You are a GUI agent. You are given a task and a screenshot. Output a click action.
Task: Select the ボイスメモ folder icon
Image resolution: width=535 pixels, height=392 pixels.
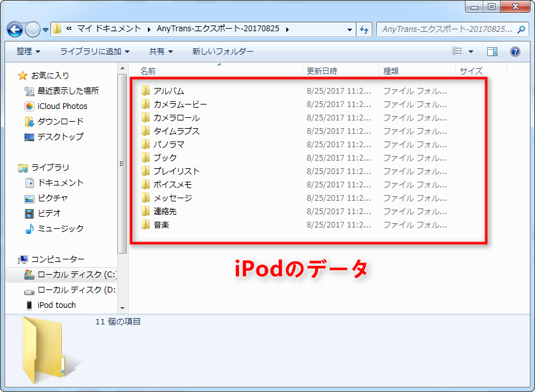pyautogui.click(x=145, y=184)
